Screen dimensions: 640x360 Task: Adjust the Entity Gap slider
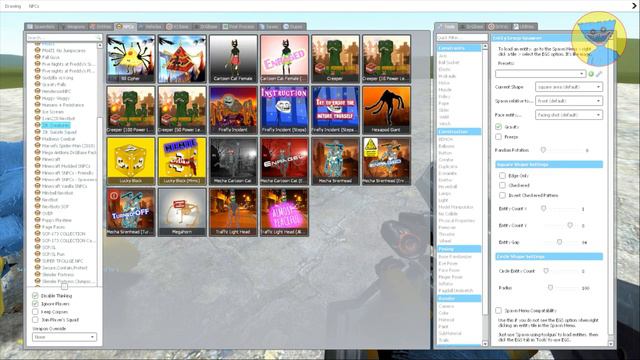coord(561,242)
